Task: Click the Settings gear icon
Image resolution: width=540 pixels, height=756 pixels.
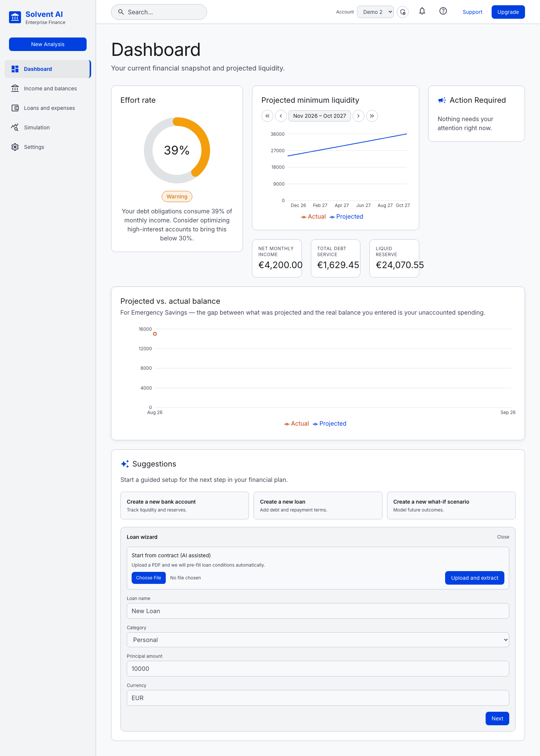Action: click(15, 147)
